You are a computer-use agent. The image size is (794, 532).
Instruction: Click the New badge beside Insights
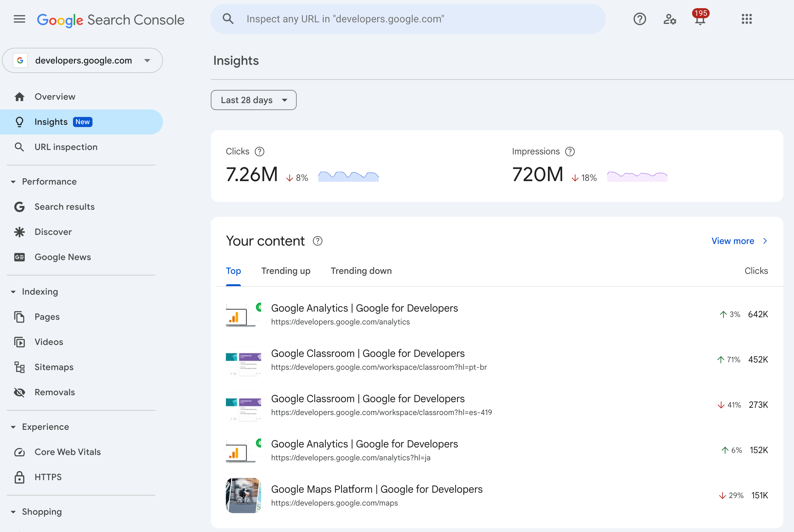tap(82, 122)
